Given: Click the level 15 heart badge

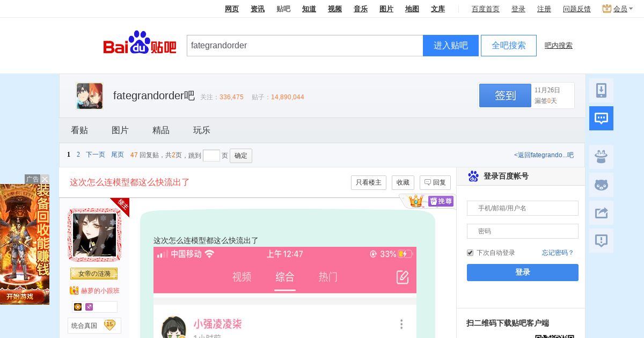Looking at the screenshot, I should [x=109, y=325].
